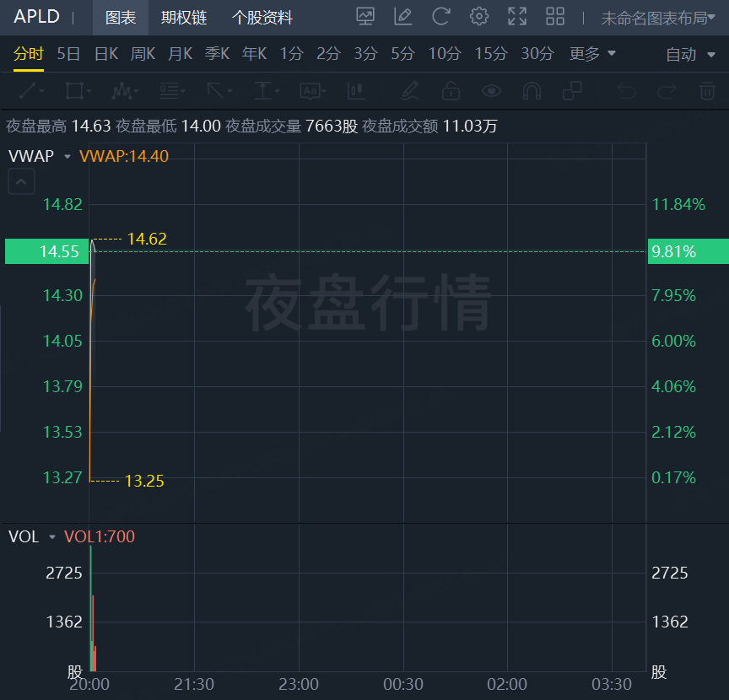The width and height of the screenshot is (729, 700).
Task: Enter fullscreen chart mode
Action: point(517,17)
